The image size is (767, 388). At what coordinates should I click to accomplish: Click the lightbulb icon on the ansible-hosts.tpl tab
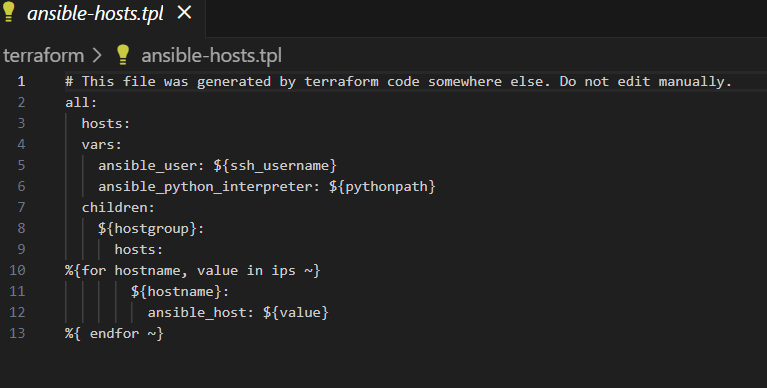click(9, 12)
